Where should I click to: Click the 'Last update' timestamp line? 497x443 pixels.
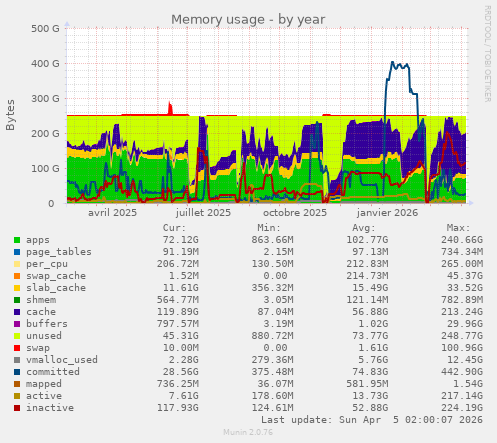372,420
